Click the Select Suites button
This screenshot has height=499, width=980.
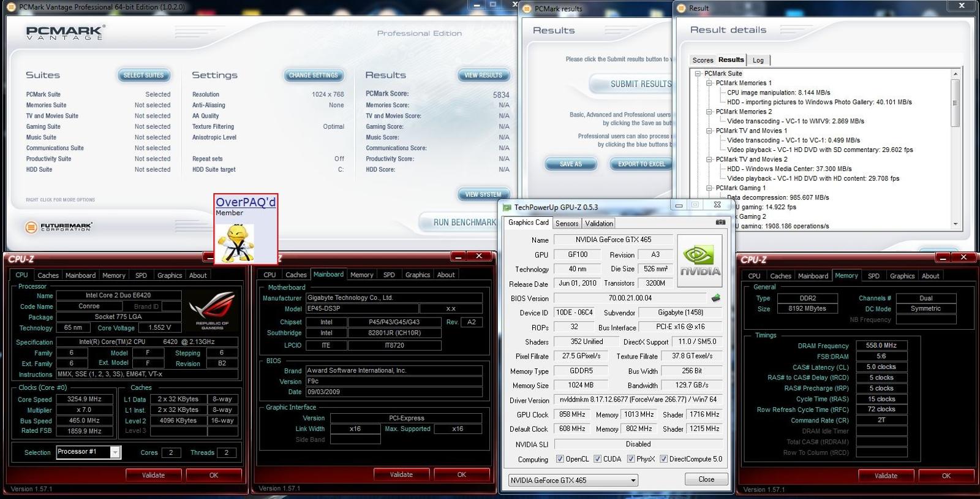coord(143,75)
